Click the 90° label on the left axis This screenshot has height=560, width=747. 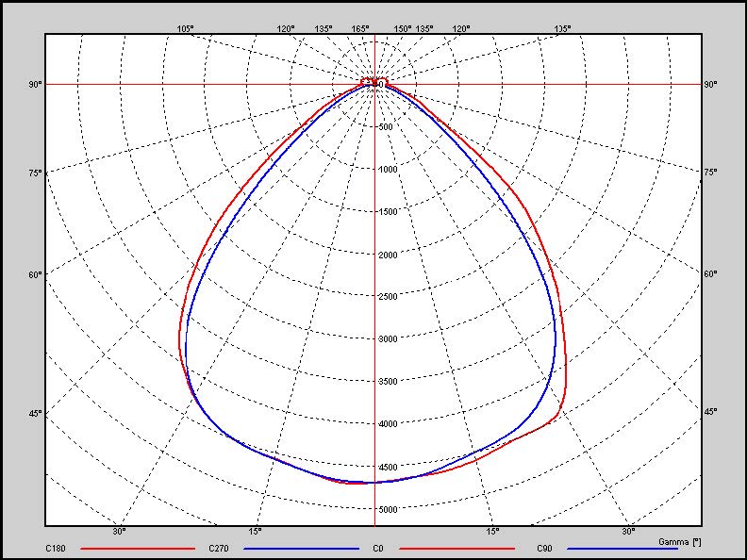36,84
